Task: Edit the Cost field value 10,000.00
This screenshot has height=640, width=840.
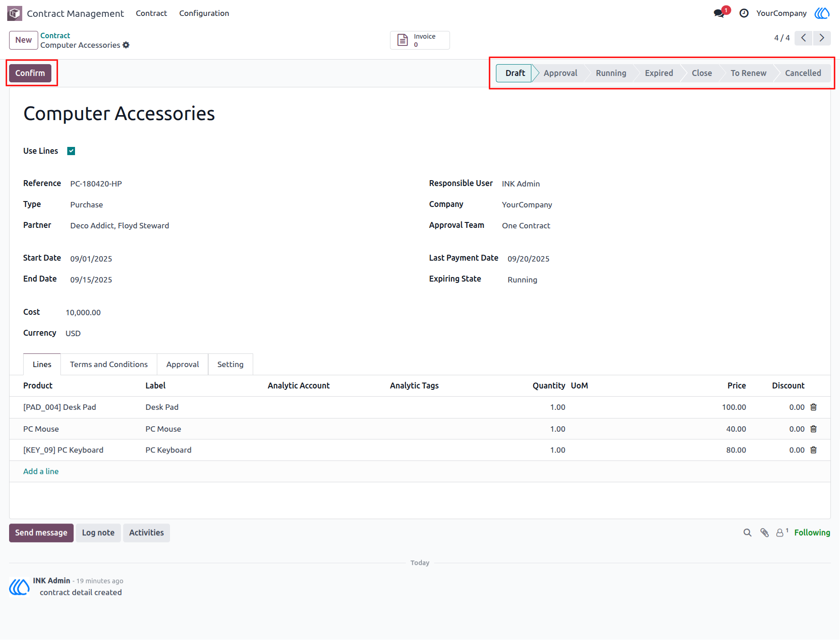Action: pyautogui.click(x=83, y=312)
